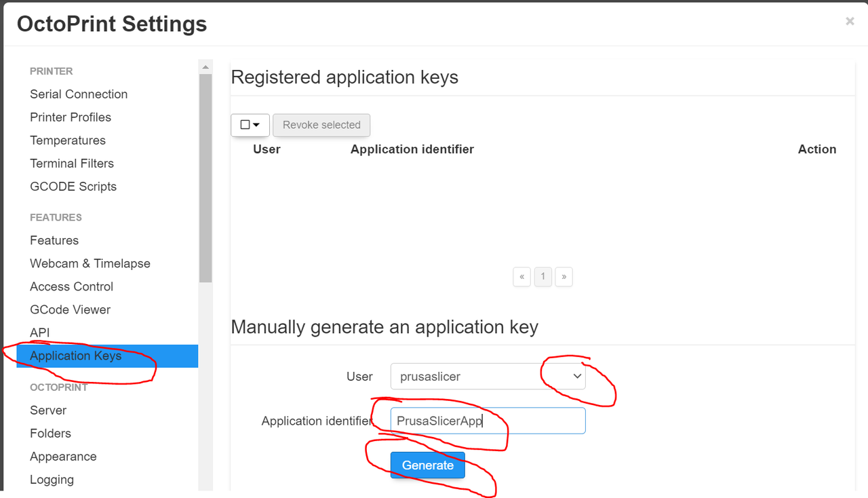Open Serial Connection settings
Screen dimensions: 868x498
[79, 94]
